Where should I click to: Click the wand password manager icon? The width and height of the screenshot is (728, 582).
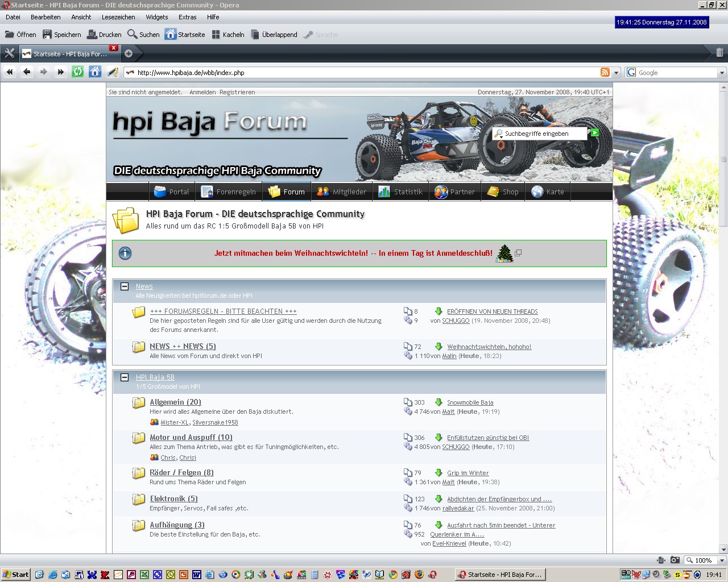[112, 72]
